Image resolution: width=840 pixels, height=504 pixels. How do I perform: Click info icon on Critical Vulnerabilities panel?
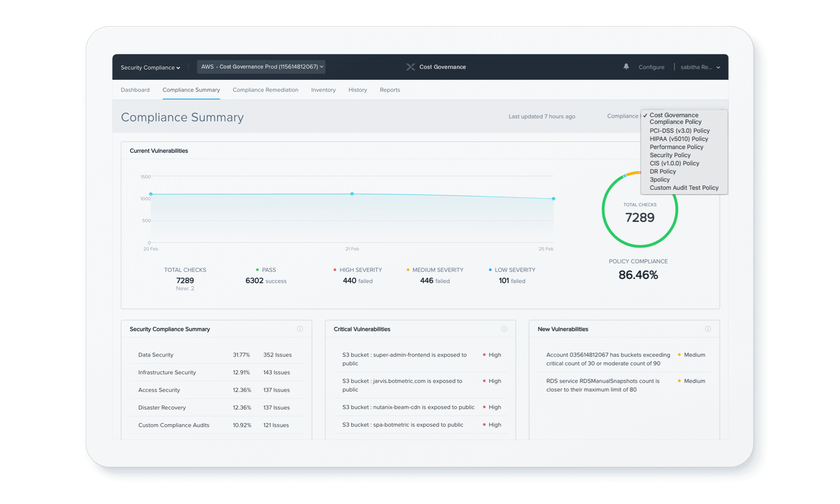click(504, 329)
